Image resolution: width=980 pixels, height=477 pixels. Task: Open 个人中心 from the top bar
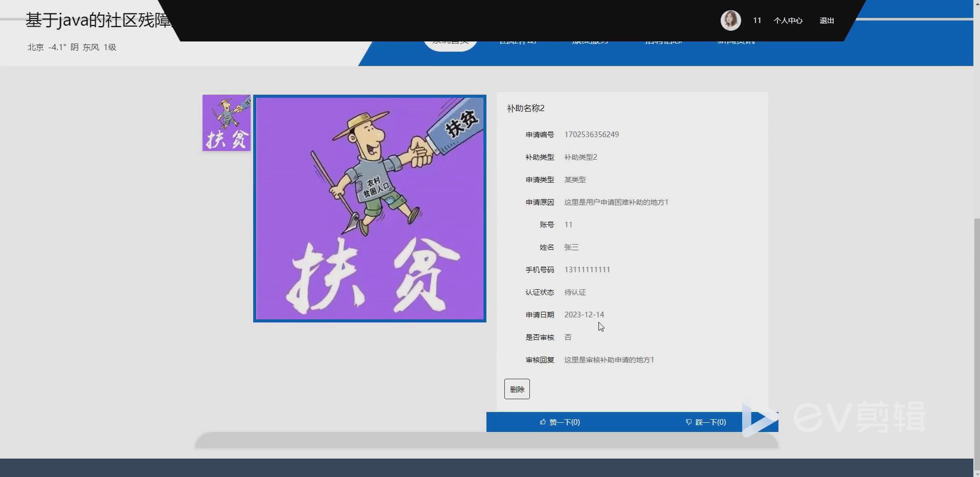click(x=788, y=20)
